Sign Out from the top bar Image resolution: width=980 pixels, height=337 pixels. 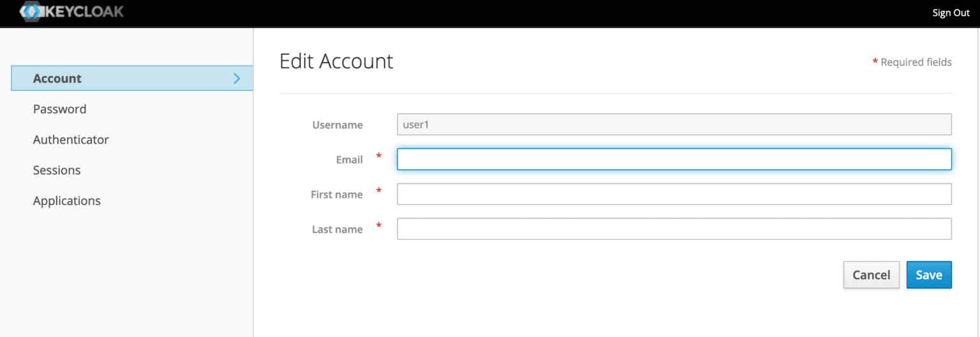[x=951, y=13]
